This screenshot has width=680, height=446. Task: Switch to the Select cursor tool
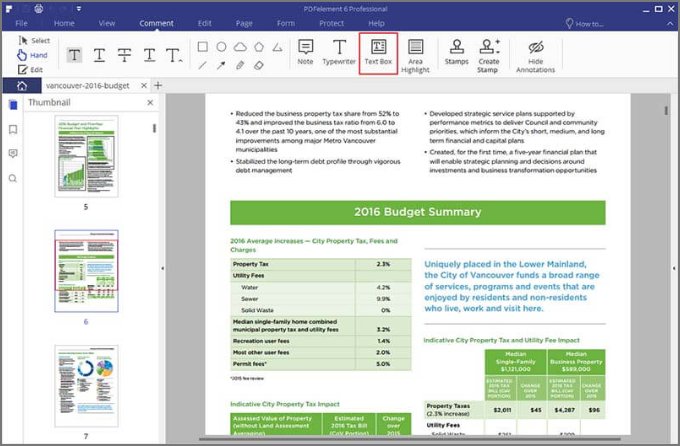[x=34, y=40]
